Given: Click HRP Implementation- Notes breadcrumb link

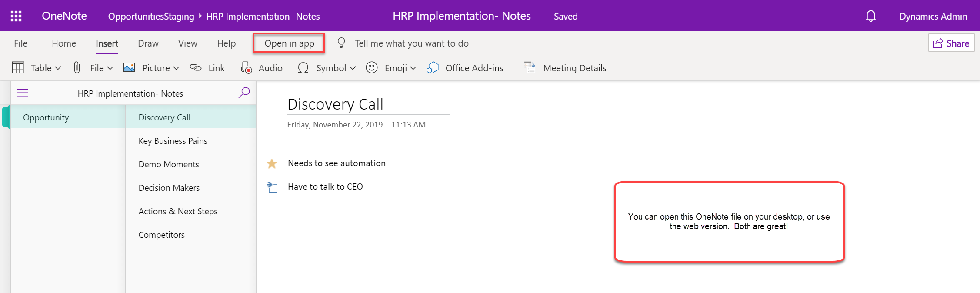Looking at the screenshot, I should click(263, 17).
